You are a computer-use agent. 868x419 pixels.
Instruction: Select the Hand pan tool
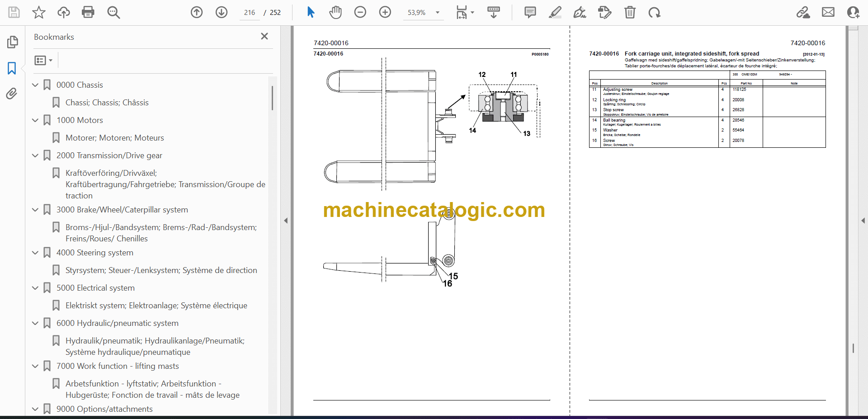[x=335, y=12]
